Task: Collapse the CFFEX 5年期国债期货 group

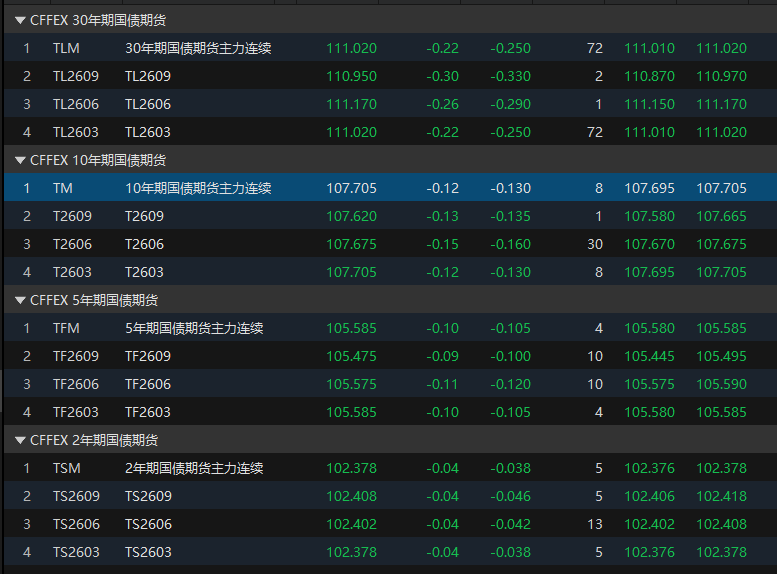Action: (20, 300)
